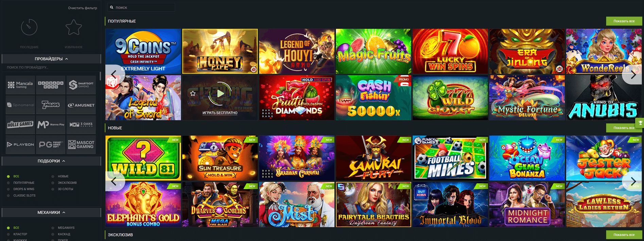Show all games in Популярные row
The width and height of the screenshot is (644, 241).
(x=624, y=21)
